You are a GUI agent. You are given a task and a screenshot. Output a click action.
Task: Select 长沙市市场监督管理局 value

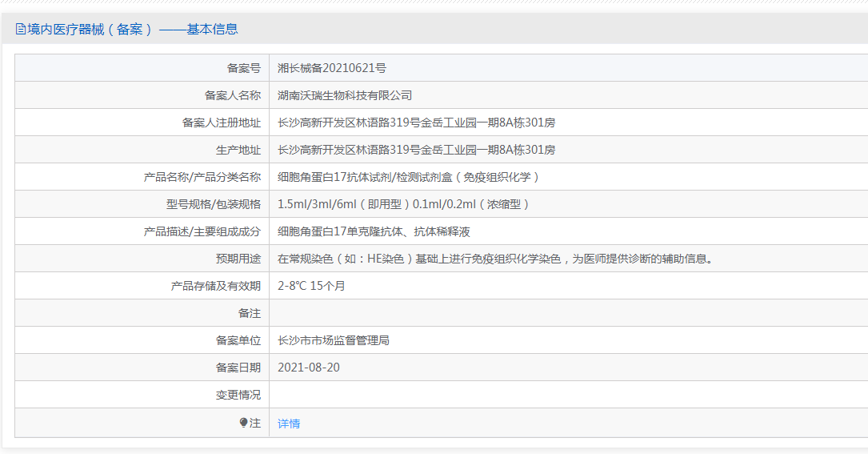[334, 340]
